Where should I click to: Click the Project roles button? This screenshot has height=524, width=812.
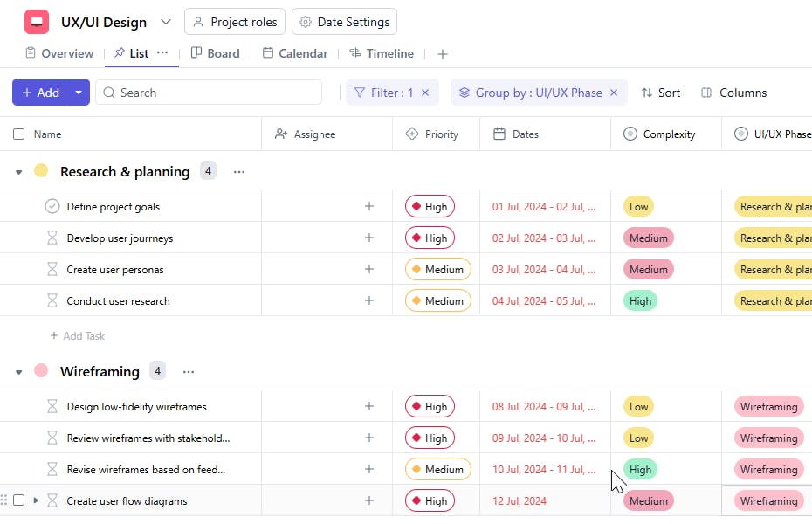coord(235,22)
